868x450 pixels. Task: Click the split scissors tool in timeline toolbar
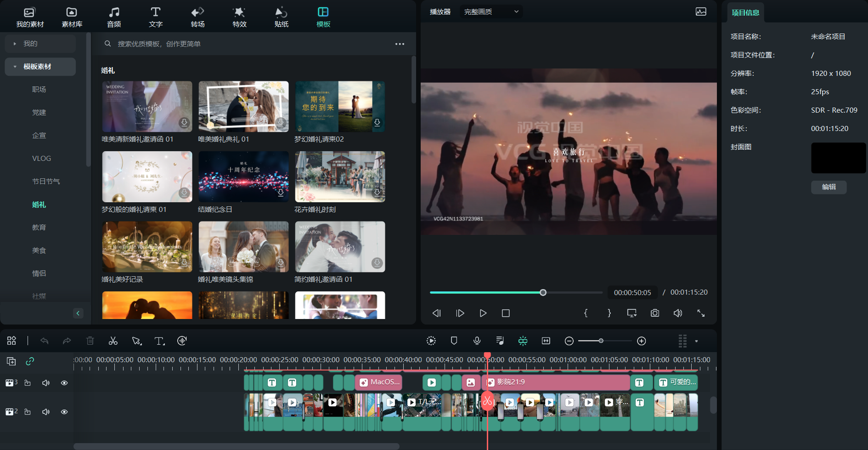click(x=113, y=341)
